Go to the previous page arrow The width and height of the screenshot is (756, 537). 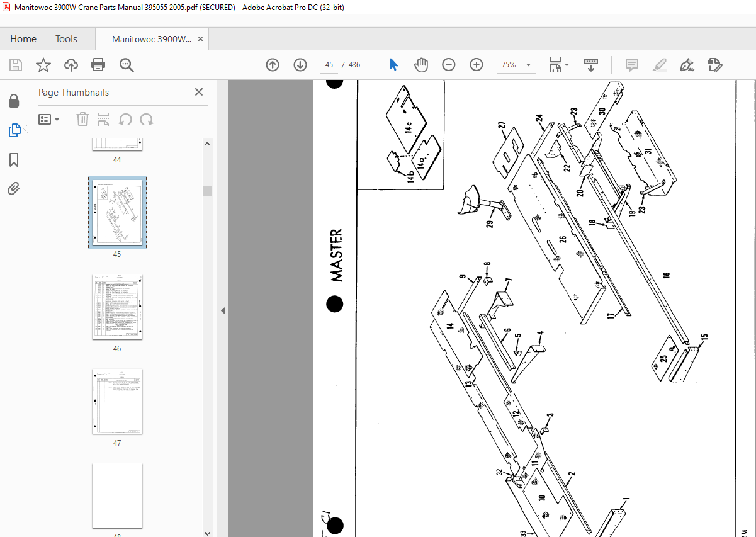pos(273,65)
